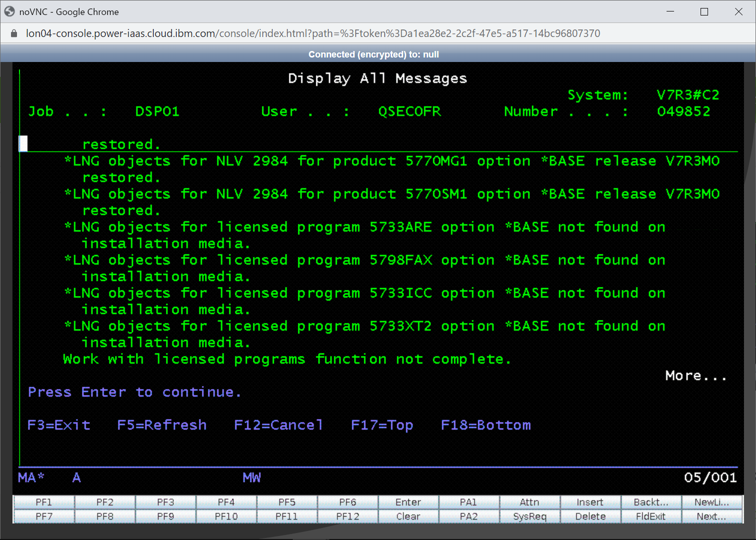
Task: Click the Insert key button
Action: 590,502
